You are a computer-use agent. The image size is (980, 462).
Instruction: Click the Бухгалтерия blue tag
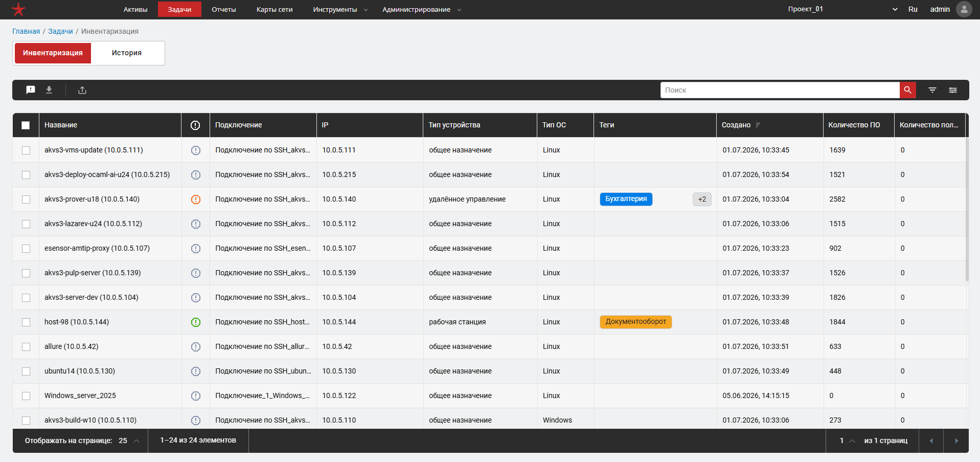click(626, 199)
